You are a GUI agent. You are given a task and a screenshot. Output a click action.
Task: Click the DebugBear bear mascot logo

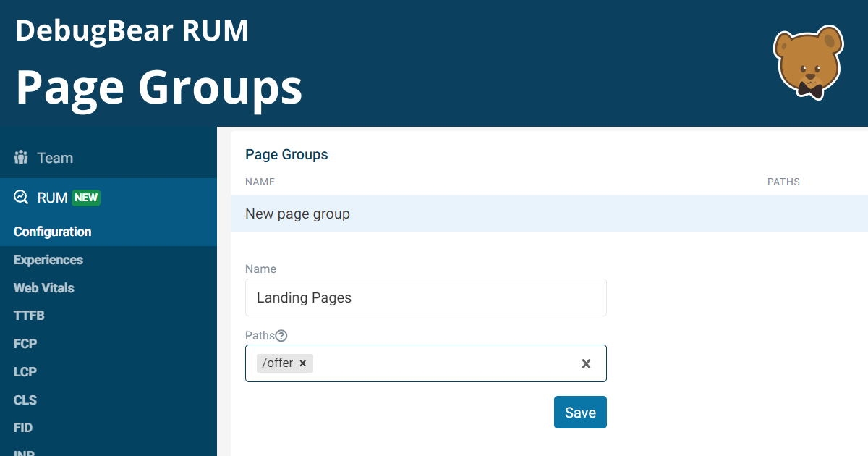pos(807,62)
